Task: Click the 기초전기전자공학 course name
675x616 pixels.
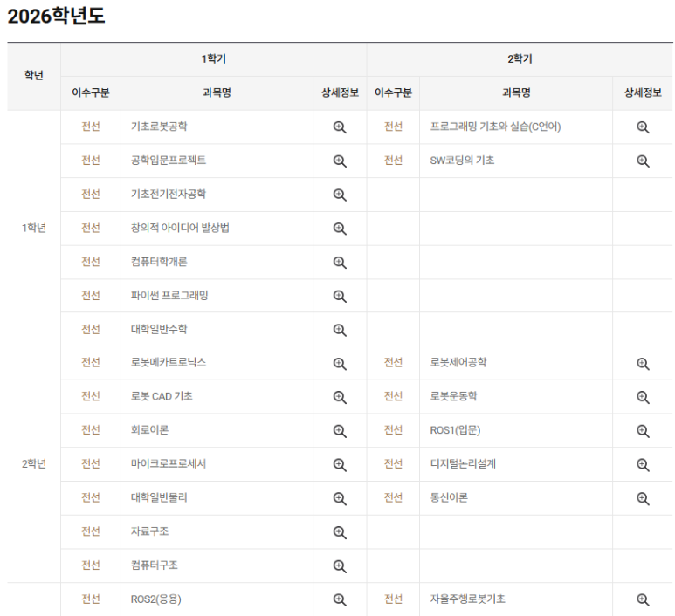Action: [x=169, y=194]
